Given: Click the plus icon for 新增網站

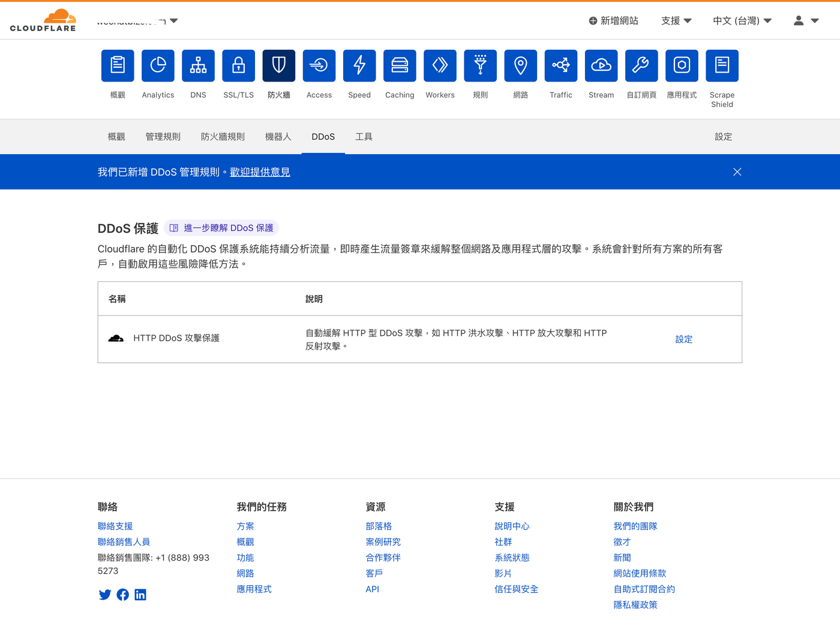Looking at the screenshot, I should click(x=593, y=21).
